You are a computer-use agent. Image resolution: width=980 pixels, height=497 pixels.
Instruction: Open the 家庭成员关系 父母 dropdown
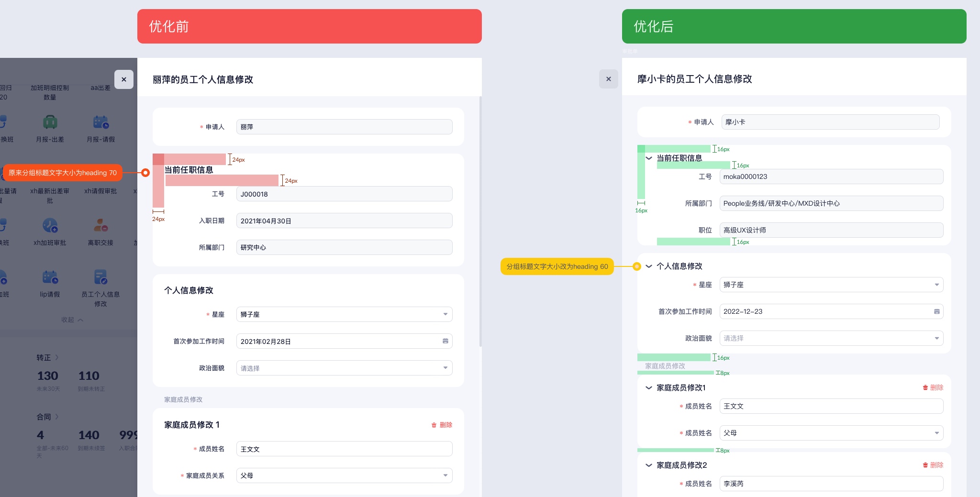pyautogui.click(x=345, y=475)
